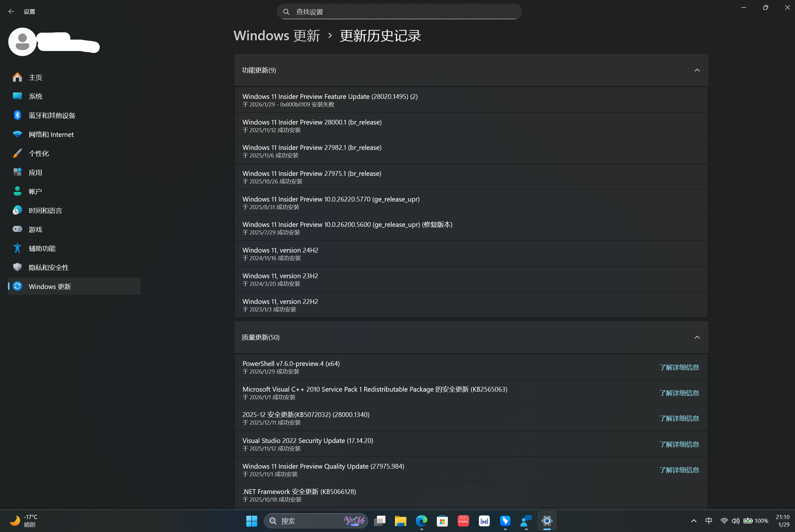This screenshot has width=795, height=532.
Task: Show hidden tray icons chevron
Action: 694,521
